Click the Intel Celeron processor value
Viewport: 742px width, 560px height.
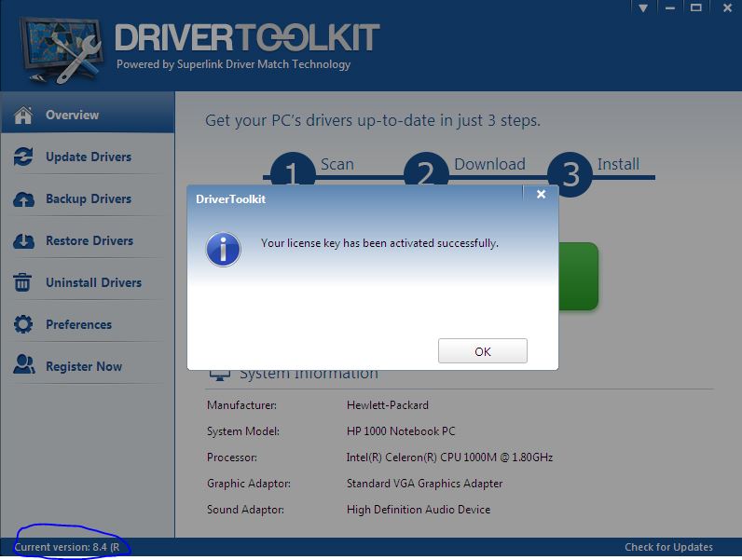coord(449,457)
